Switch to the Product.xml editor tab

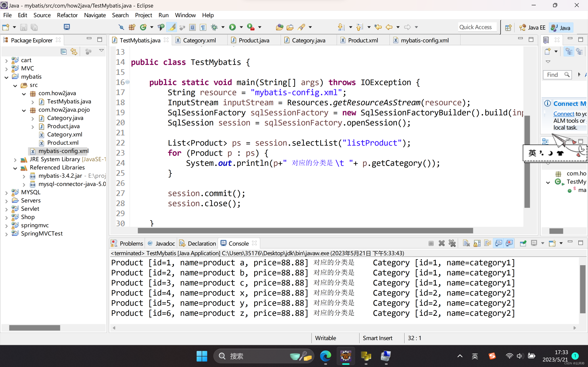coord(363,40)
